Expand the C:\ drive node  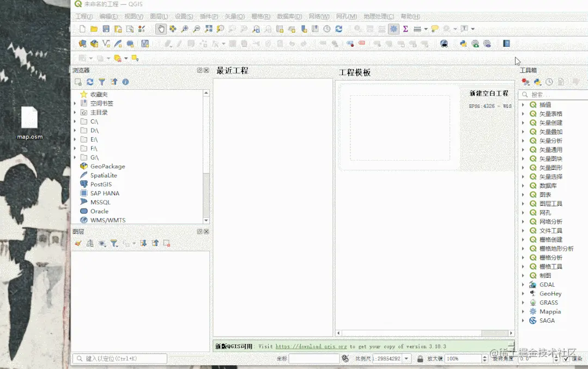[75, 121]
